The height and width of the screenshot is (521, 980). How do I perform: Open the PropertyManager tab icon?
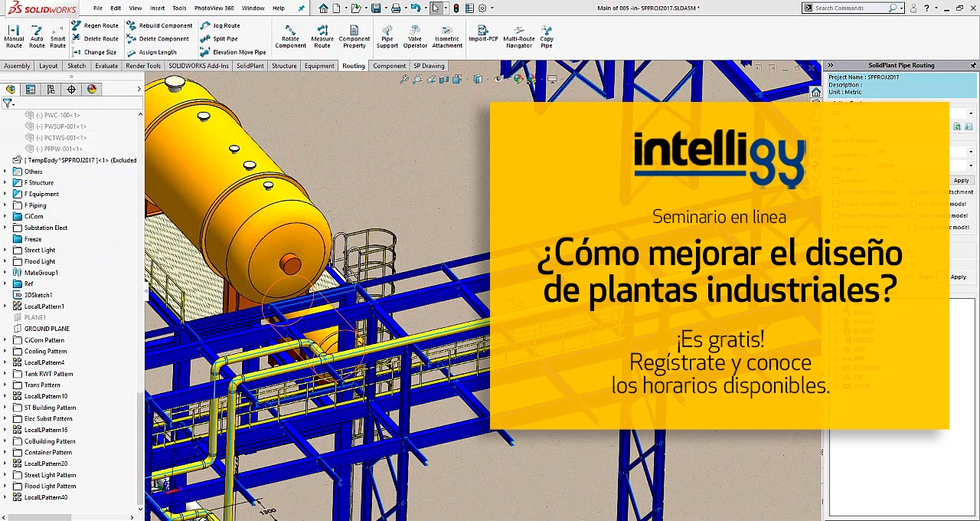tap(31, 90)
